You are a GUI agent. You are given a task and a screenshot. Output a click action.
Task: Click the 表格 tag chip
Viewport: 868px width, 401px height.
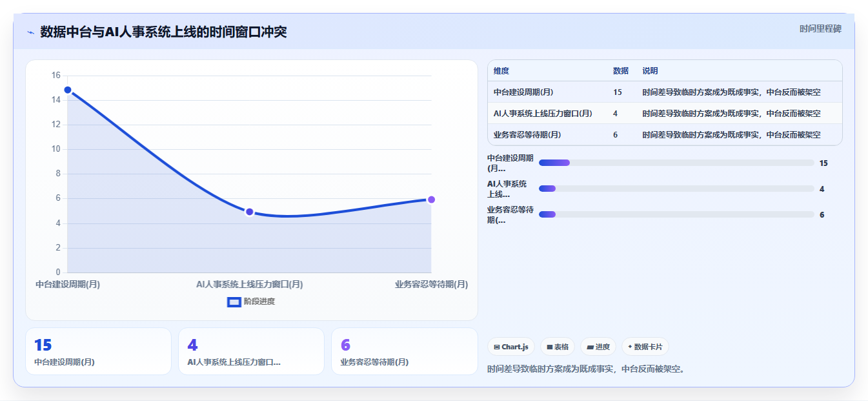click(x=558, y=347)
